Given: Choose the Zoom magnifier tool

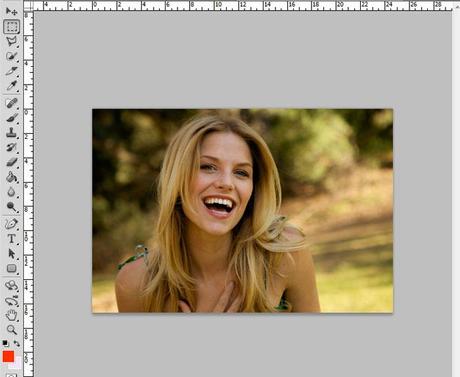Looking at the screenshot, I should pyautogui.click(x=11, y=330).
